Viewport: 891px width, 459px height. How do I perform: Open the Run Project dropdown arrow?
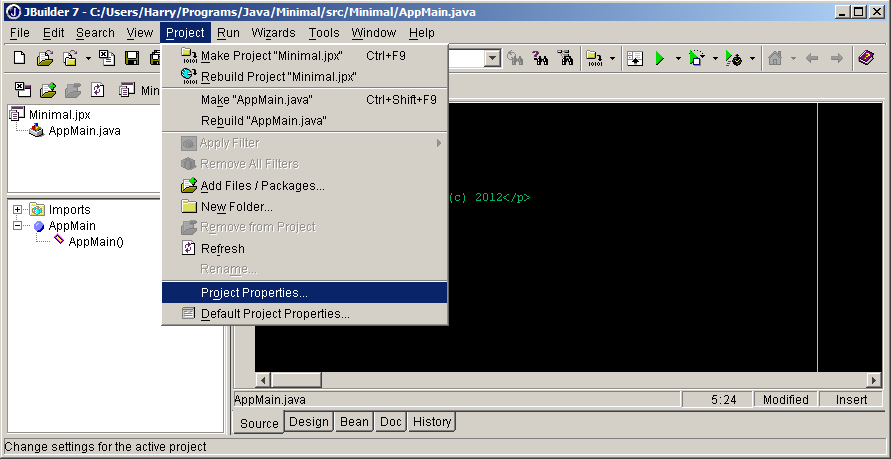pyautogui.click(x=678, y=58)
